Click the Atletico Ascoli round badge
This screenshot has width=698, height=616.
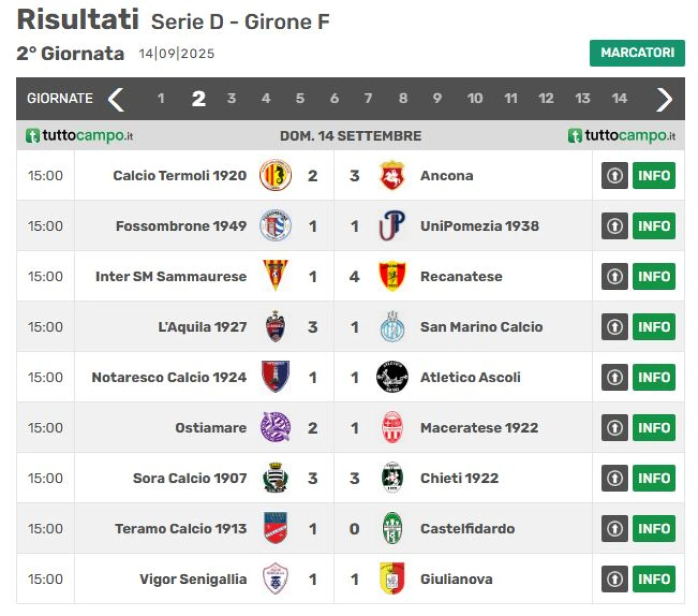(392, 377)
